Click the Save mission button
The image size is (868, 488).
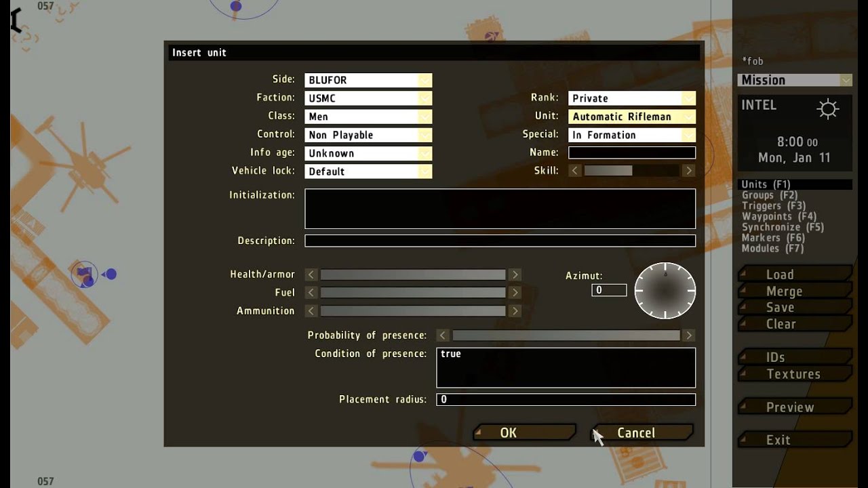click(x=795, y=308)
